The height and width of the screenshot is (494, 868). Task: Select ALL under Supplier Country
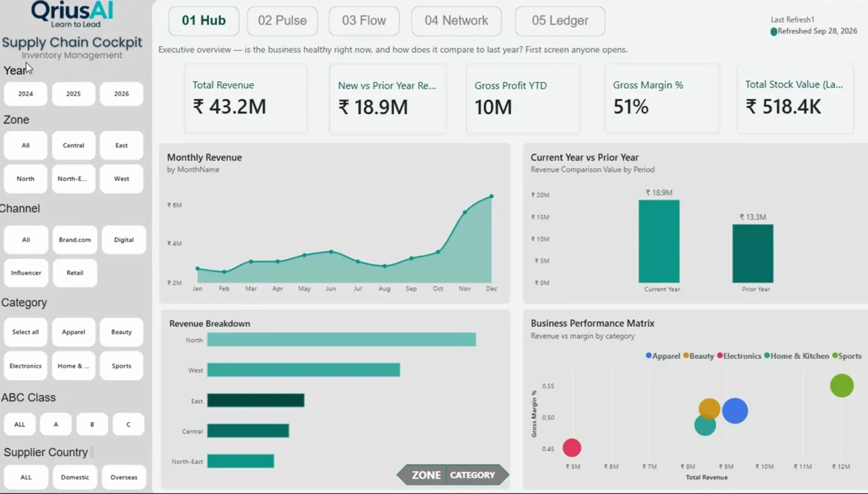tap(26, 477)
